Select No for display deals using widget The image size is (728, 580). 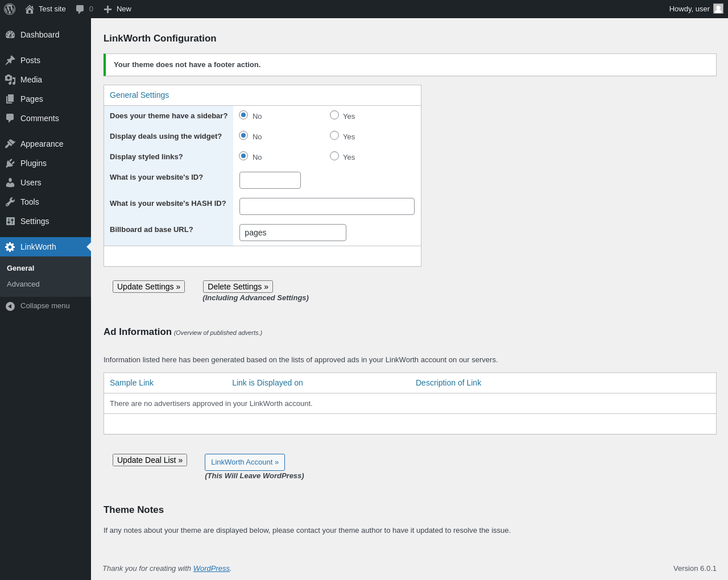[x=243, y=135]
